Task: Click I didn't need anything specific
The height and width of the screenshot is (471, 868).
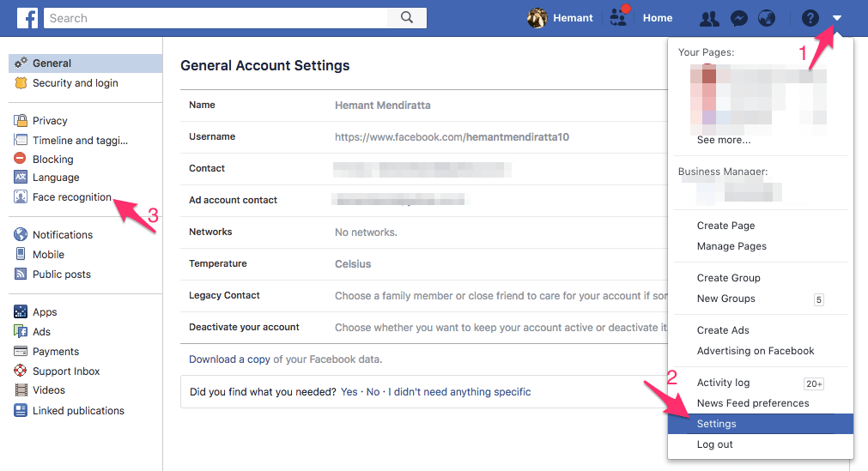Action: 459,392
